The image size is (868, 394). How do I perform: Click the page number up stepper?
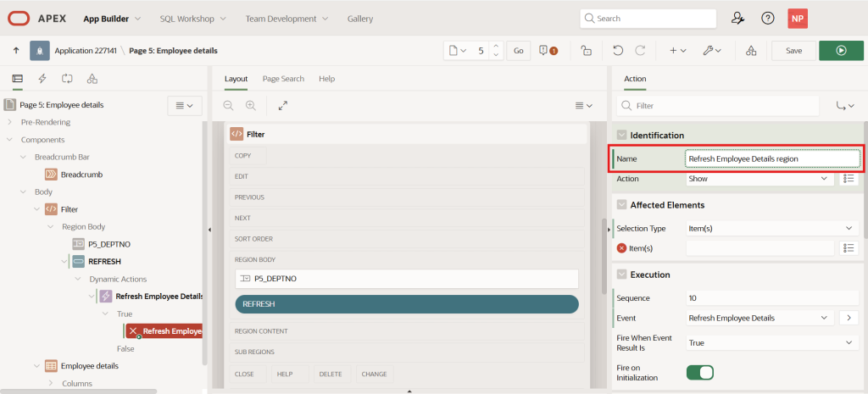pyautogui.click(x=496, y=47)
